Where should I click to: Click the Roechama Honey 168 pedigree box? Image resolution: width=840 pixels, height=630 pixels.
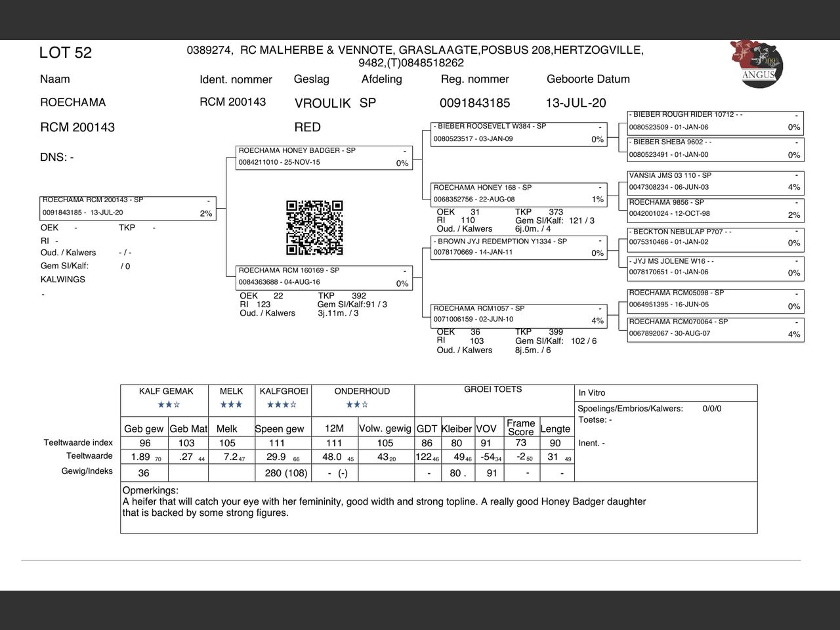[x=518, y=194]
